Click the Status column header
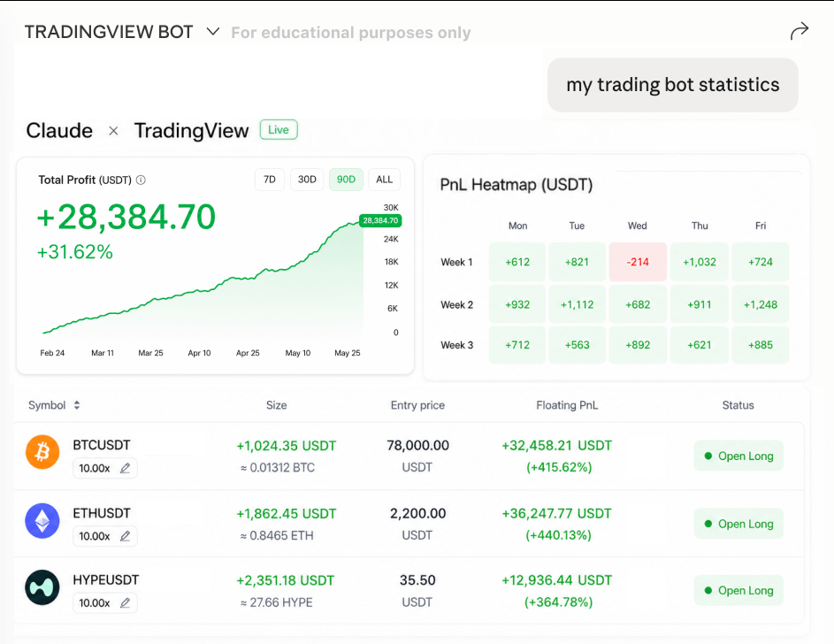Image resolution: width=834 pixels, height=644 pixels. click(x=738, y=405)
